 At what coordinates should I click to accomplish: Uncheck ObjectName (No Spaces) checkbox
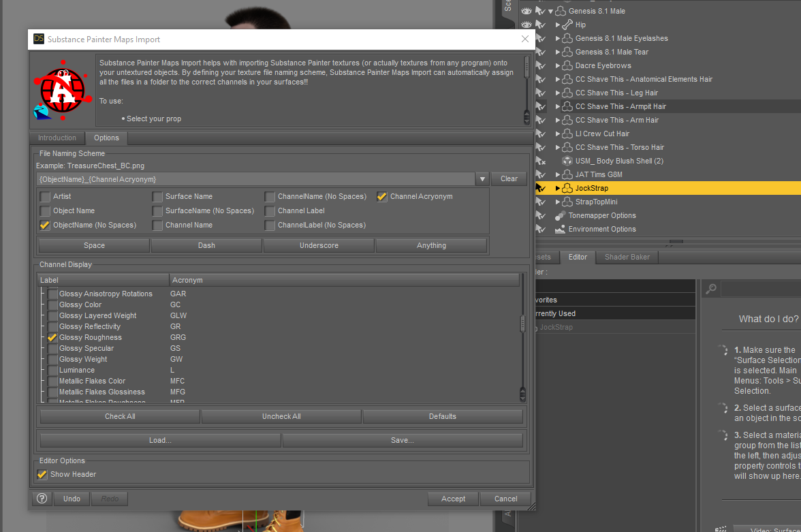click(x=45, y=225)
